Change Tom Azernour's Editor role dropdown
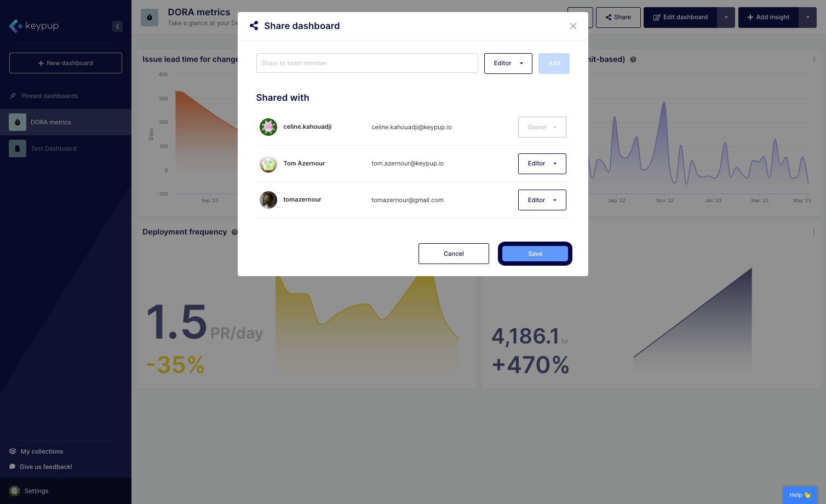 pyautogui.click(x=542, y=164)
